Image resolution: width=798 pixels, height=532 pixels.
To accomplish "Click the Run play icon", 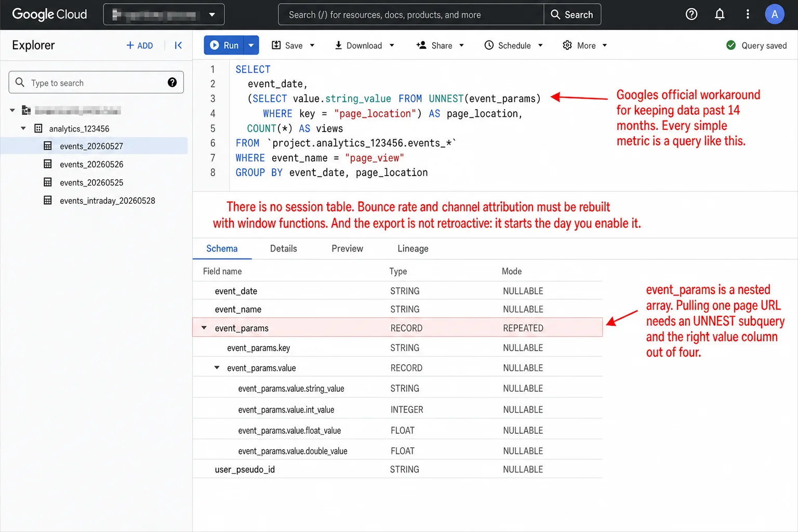I will [x=215, y=45].
